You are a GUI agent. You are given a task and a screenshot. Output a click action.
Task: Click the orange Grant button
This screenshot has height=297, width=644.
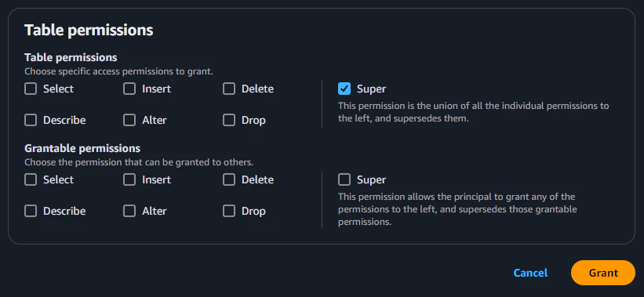pos(603,273)
